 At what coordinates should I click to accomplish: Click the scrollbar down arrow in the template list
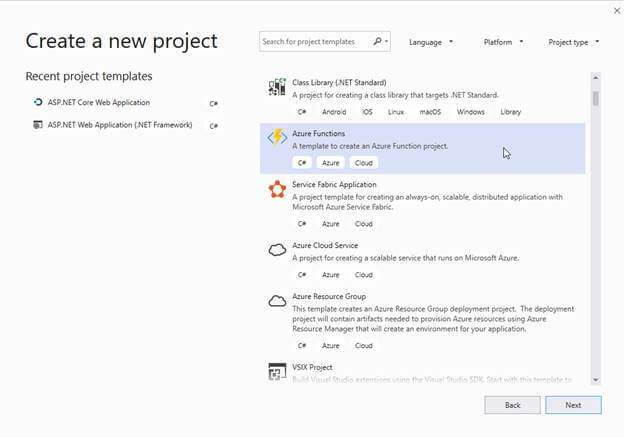[x=596, y=380]
